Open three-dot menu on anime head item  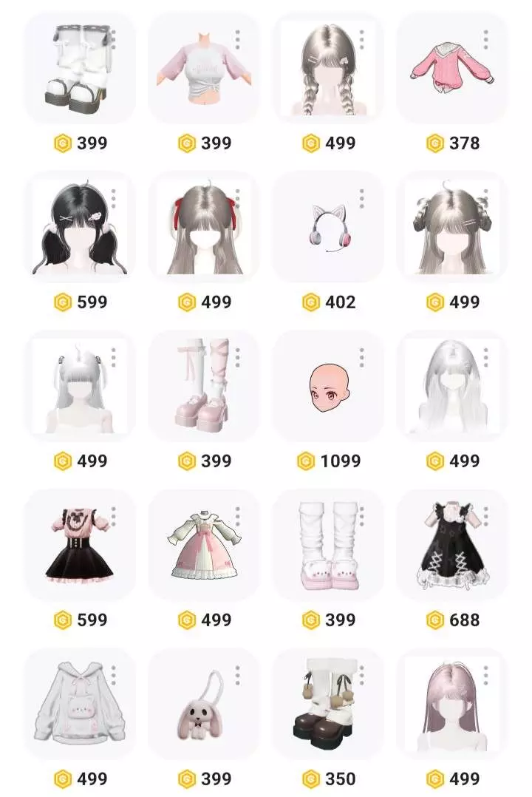[x=362, y=358]
